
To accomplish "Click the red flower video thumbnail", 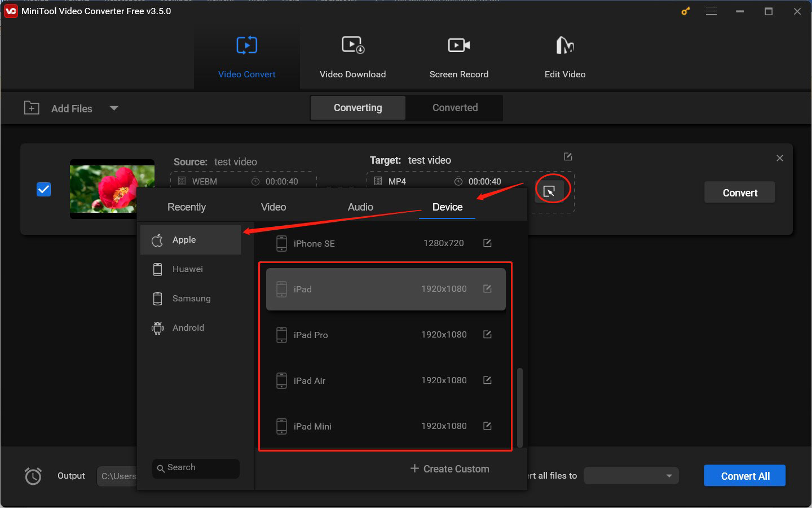I will (112, 189).
